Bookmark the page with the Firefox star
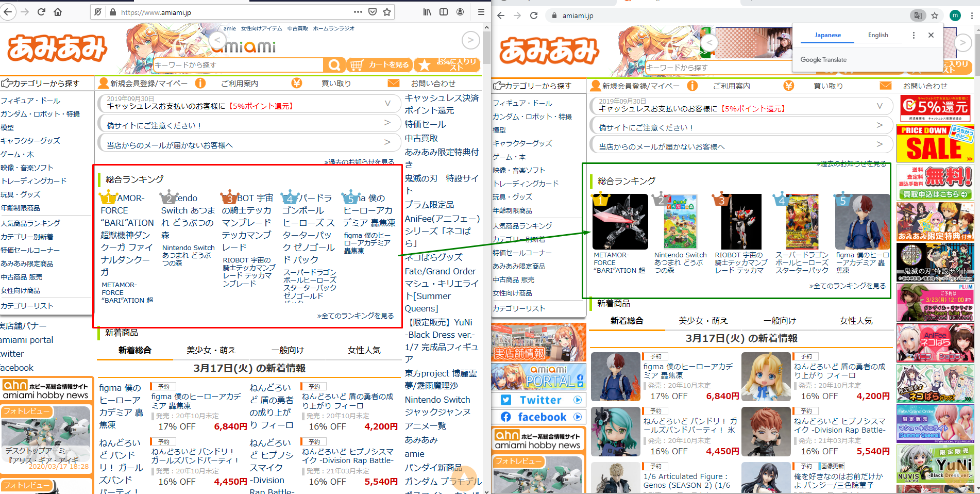The width and height of the screenshot is (980, 494). (x=386, y=12)
